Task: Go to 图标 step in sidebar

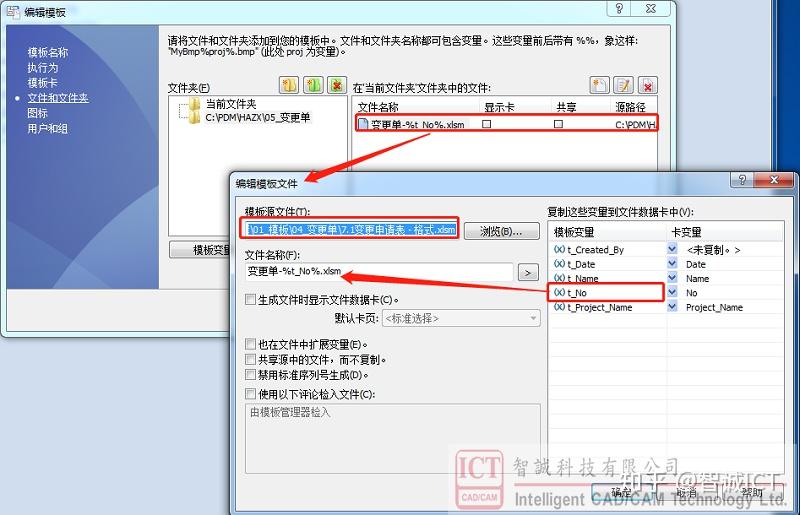Action: (x=37, y=113)
